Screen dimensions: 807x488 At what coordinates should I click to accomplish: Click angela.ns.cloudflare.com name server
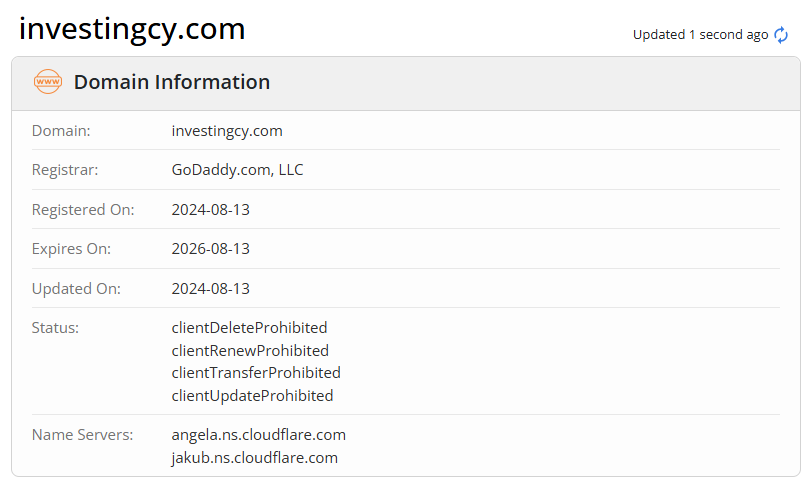(259, 436)
